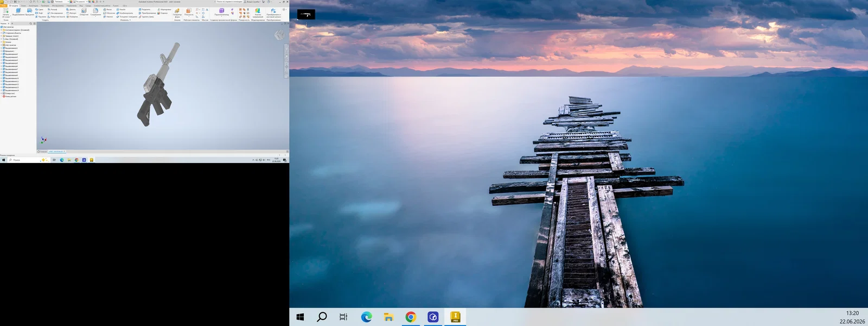Expand the Выдавливание1 feature node

click(x=1, y=48)
